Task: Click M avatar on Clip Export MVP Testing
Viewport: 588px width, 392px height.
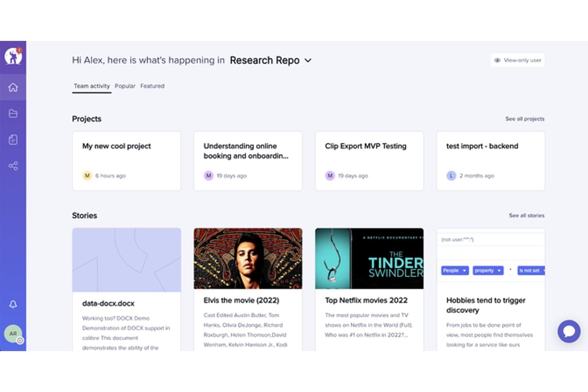Action: coord(330,176)
